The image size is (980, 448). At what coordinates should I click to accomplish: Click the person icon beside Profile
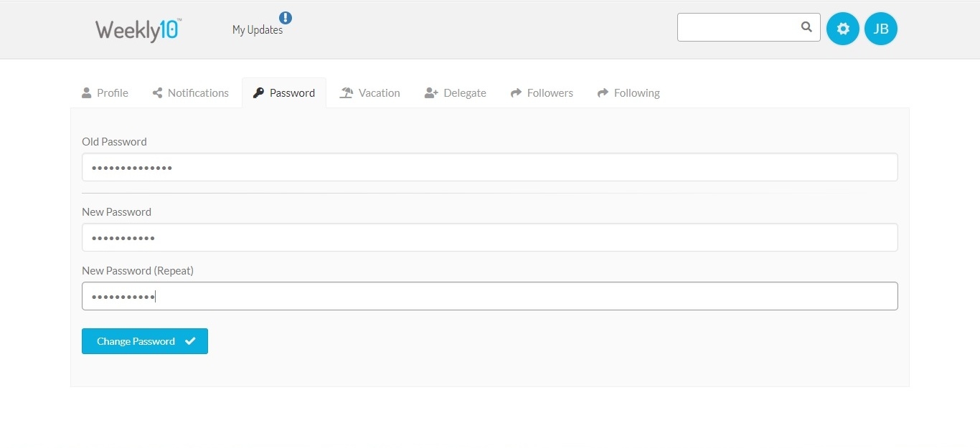(87, 92)
